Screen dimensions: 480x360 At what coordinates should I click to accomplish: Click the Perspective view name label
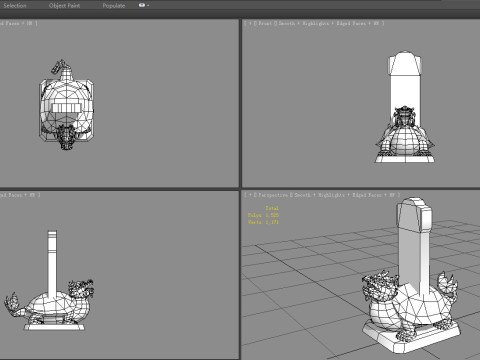point(273,195)
